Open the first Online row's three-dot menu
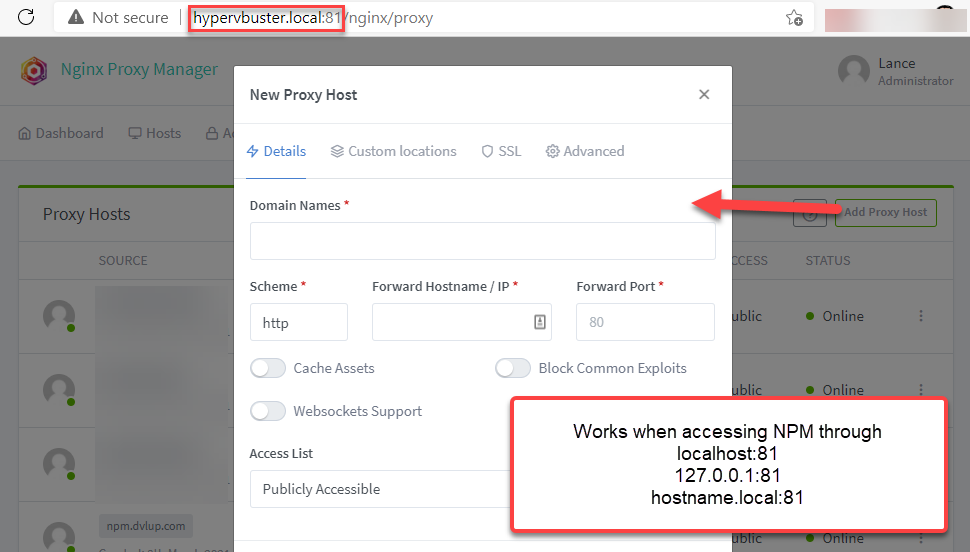The width and height of the screenshot is (970, 552). click(x=921, y=316)
